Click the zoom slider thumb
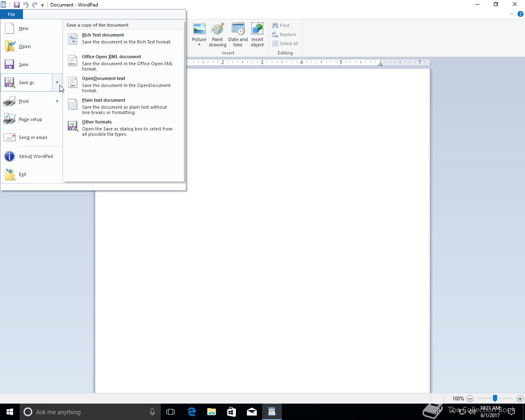The height and width of the screenshot is (420, 525). click(495, 398)
